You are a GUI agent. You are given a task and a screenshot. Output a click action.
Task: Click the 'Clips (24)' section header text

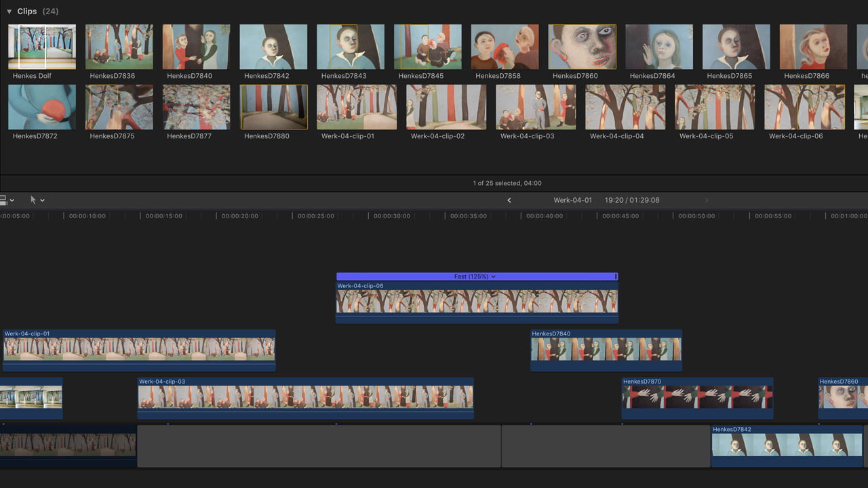(x=38, y=12)
